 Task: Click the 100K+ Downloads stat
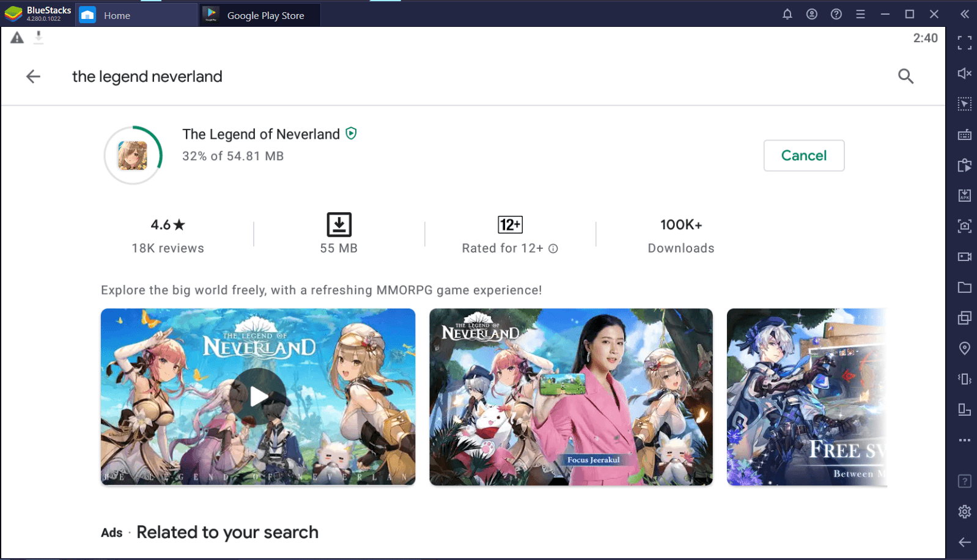click(x=681, y=235)
